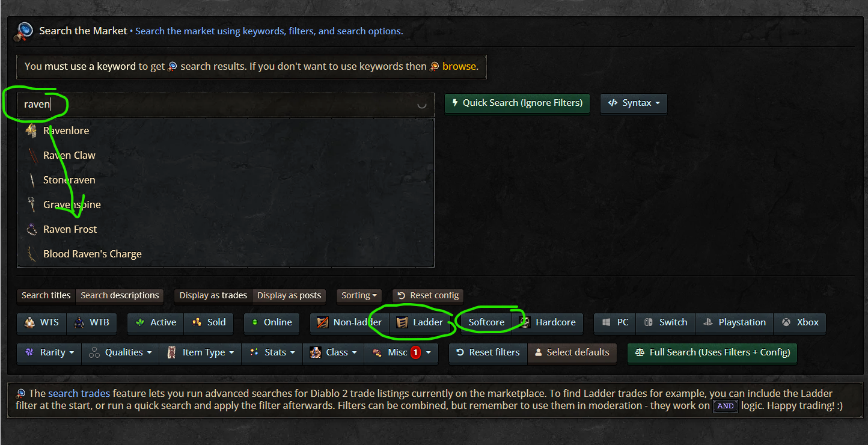The image size is (868, 445).
Task: Click the Blood Raven's Charge bow icon
Action: (x=32, y=254)
